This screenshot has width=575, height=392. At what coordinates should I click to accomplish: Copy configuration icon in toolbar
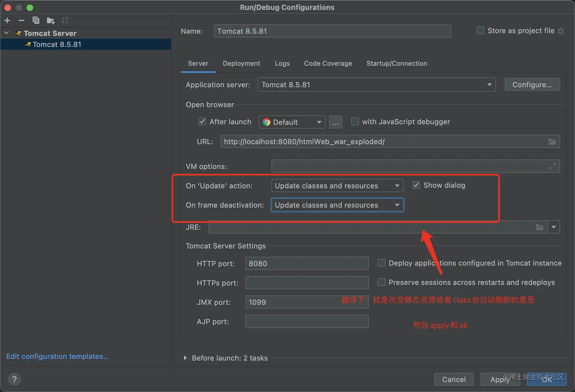coord(36,21)
